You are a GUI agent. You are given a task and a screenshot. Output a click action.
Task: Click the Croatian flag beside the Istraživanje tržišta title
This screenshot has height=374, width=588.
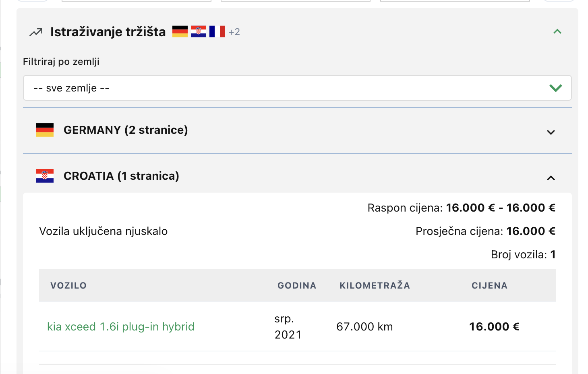pos(199,31)
